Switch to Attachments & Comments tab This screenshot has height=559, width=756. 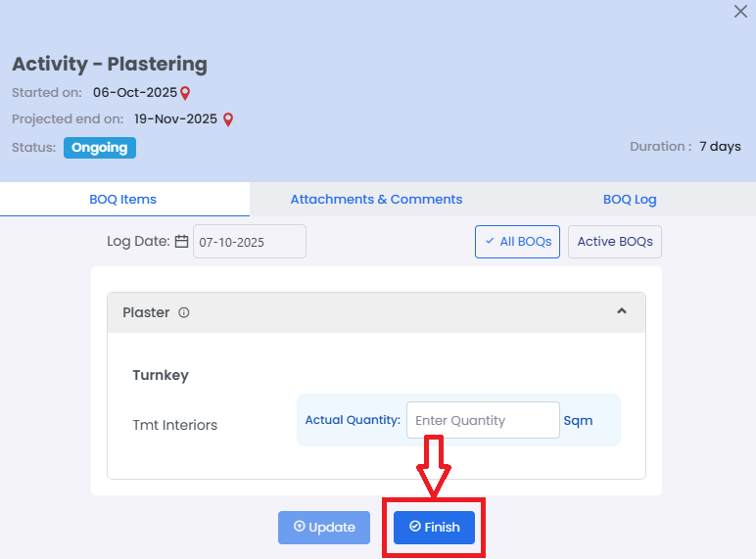[x=376, y=200]
